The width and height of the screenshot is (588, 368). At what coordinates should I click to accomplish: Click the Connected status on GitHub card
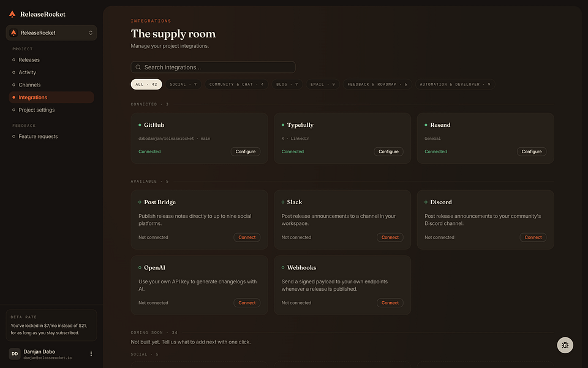pyautogui.click(x=149, y=151)
